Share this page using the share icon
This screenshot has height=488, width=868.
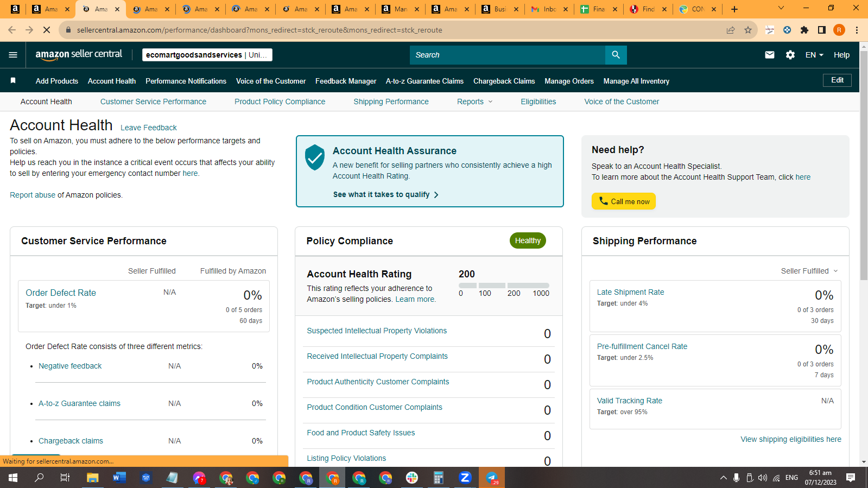tap(731, 30)
